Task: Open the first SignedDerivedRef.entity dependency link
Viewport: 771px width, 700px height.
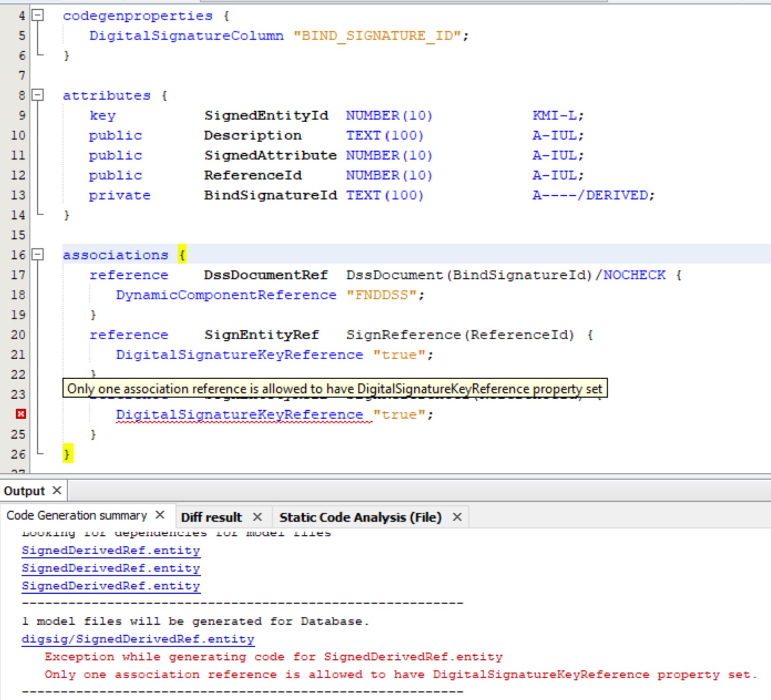Action: coord(111,550)
